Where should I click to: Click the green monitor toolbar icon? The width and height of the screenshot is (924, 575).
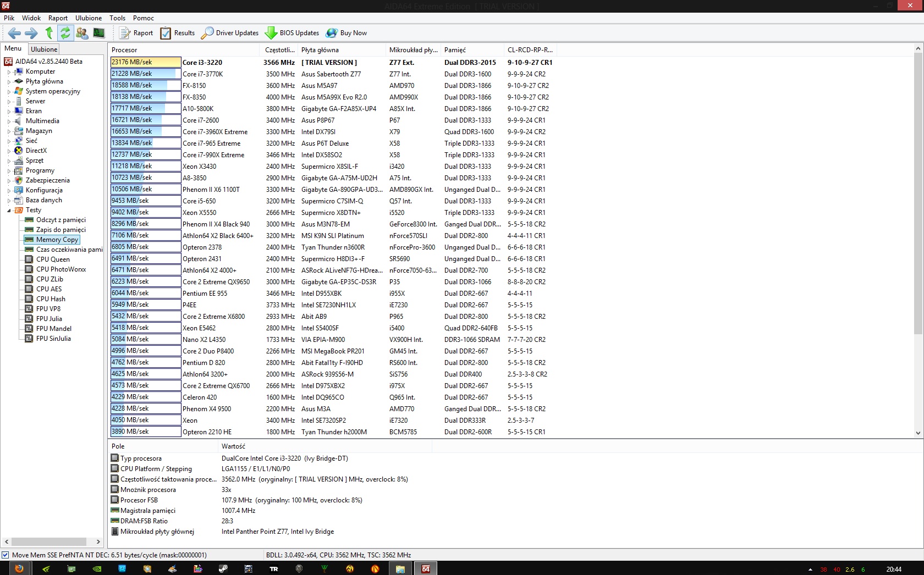tap(99, 33)
